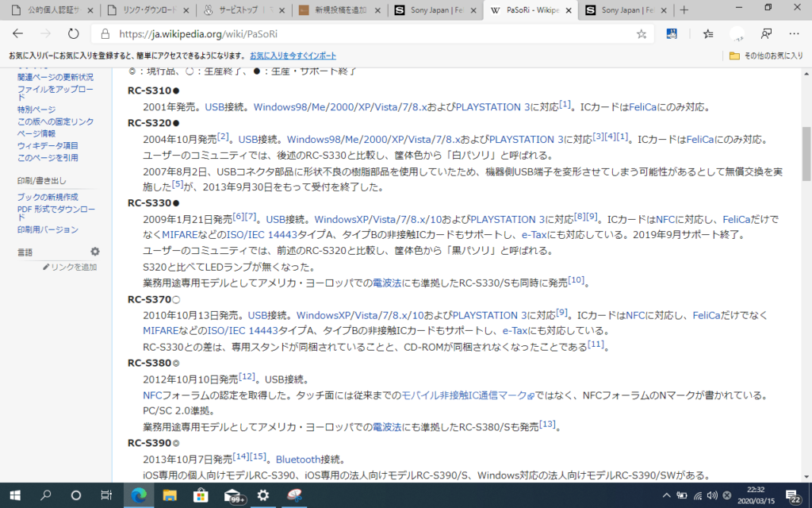
Task: Launch Cortana from the taskbar circle icon
Action: tap(75, 495)
